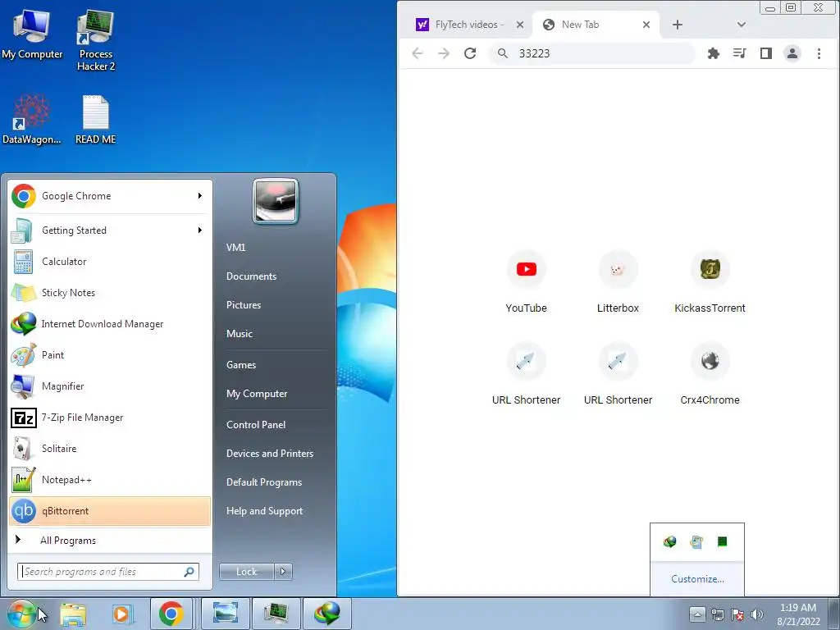This screenshot has height=630, width=840.
Task: Open Chrome Extensions puzzle icon
Action: tap(714, 53)
